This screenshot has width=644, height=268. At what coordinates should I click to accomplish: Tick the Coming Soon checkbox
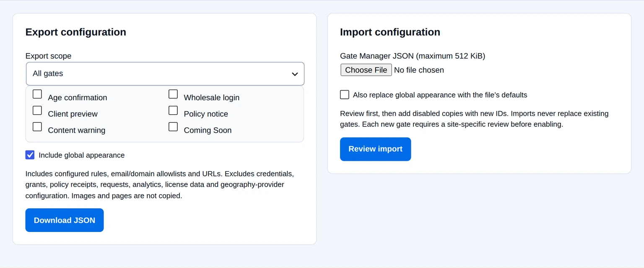[173, 127]
